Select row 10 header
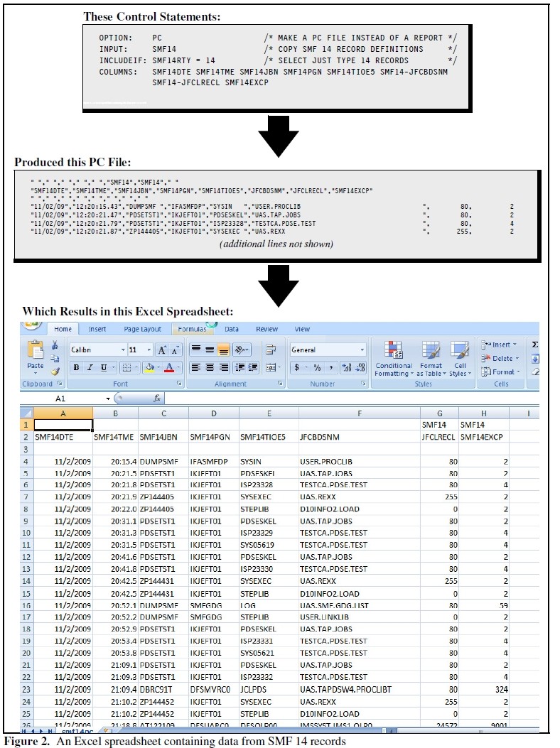The height and width of the screenshot is (748, 560). [x=26, y=533]
